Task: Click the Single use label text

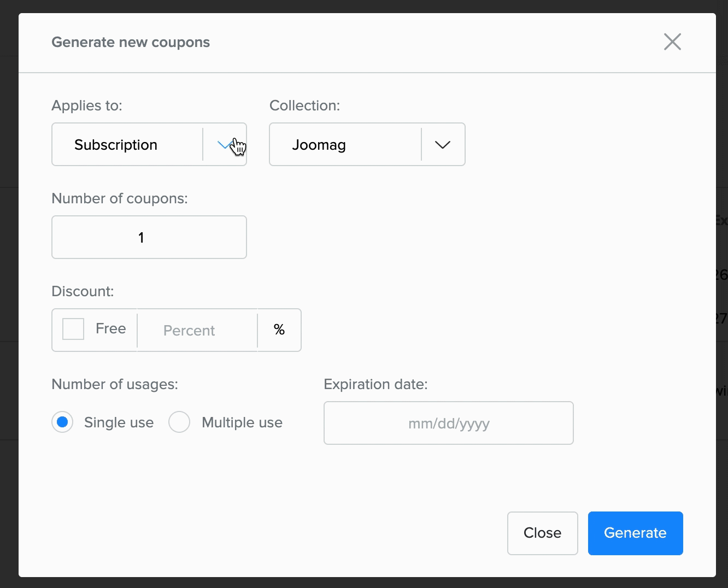Action: 119,422
